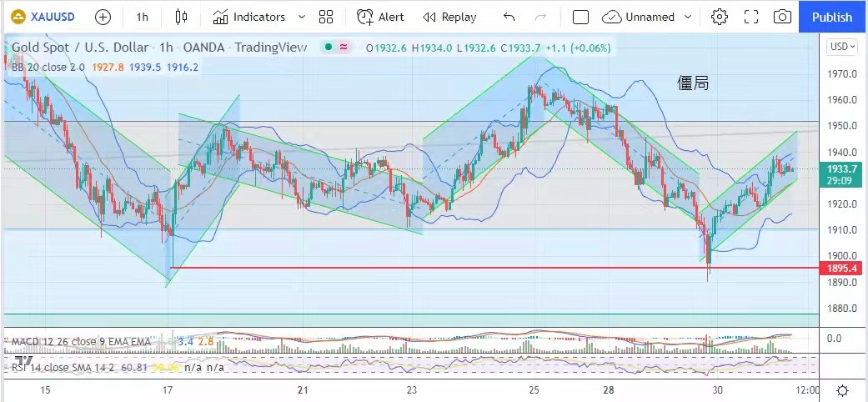The height and width of the screenshot is (402, 868).
Task: Enter fullscreen chart mode
Action: pos(750,17)
